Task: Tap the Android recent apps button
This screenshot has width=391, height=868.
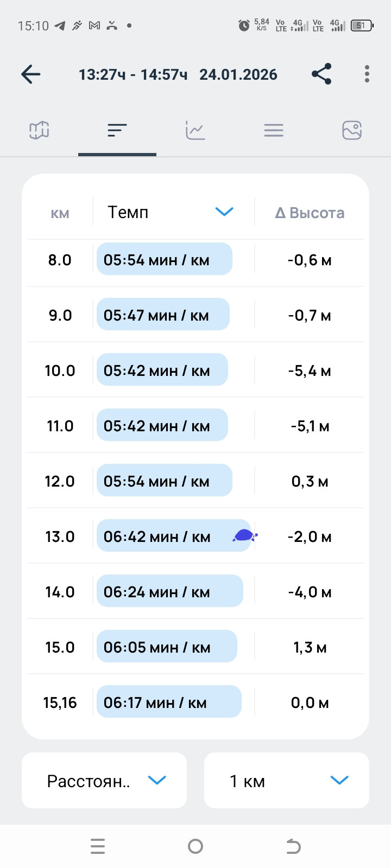Action: click(98, 846)
